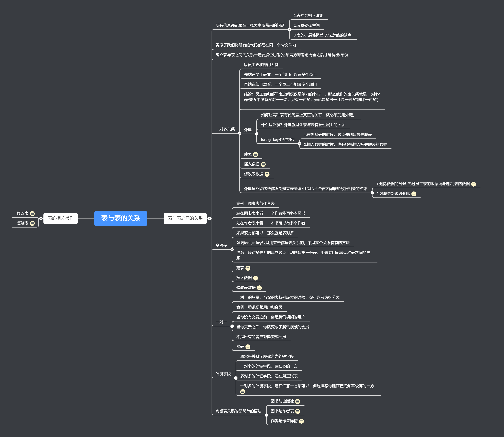Select node 案例：图书表与作者表
Screen dimensions: 504x437
[x=255, y=203]
